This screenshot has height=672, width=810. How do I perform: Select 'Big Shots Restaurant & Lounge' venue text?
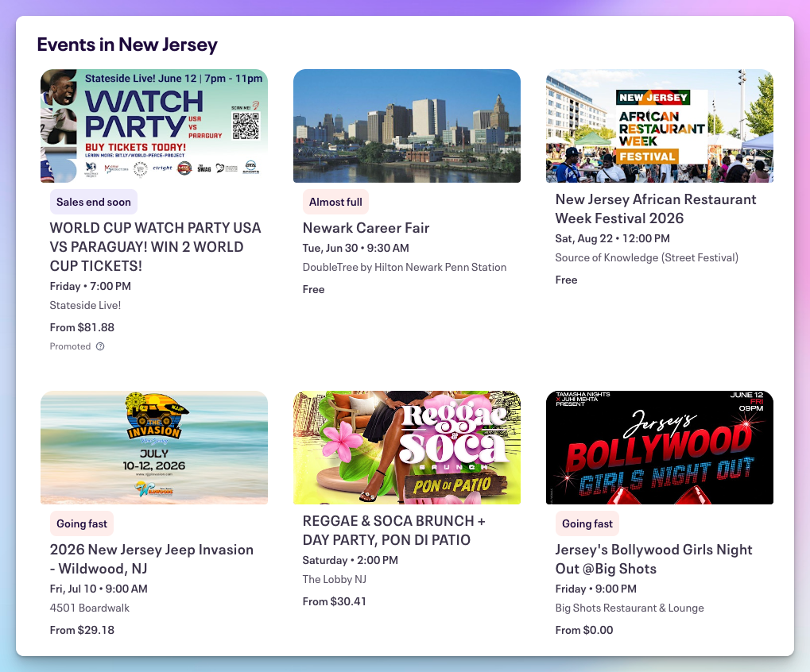(630, 608)
